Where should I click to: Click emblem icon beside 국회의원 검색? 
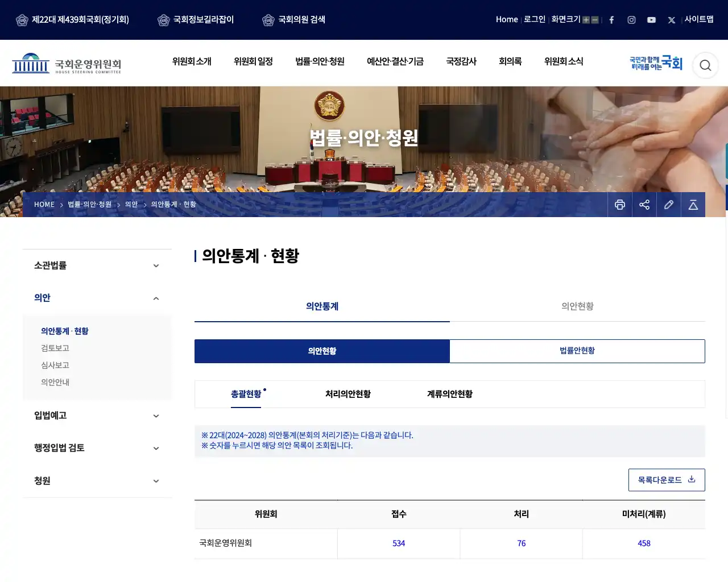tap(268, 20)
